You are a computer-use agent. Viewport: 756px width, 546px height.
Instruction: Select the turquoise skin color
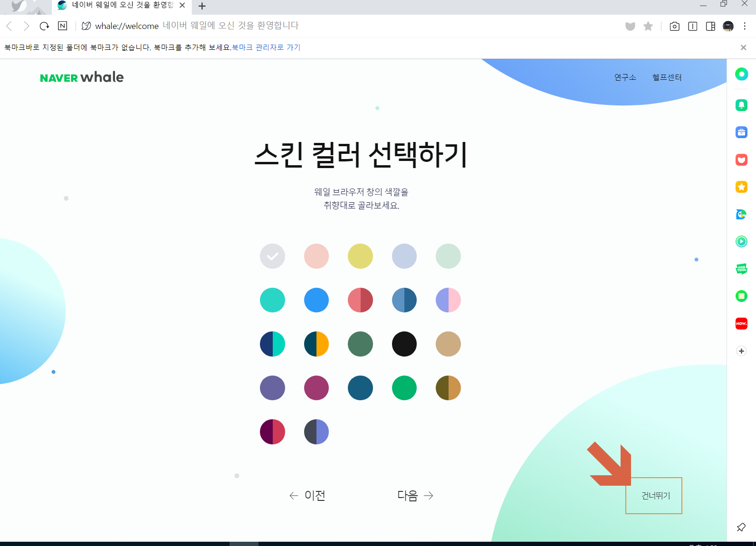pyautogui.click(x=273, y=300)
